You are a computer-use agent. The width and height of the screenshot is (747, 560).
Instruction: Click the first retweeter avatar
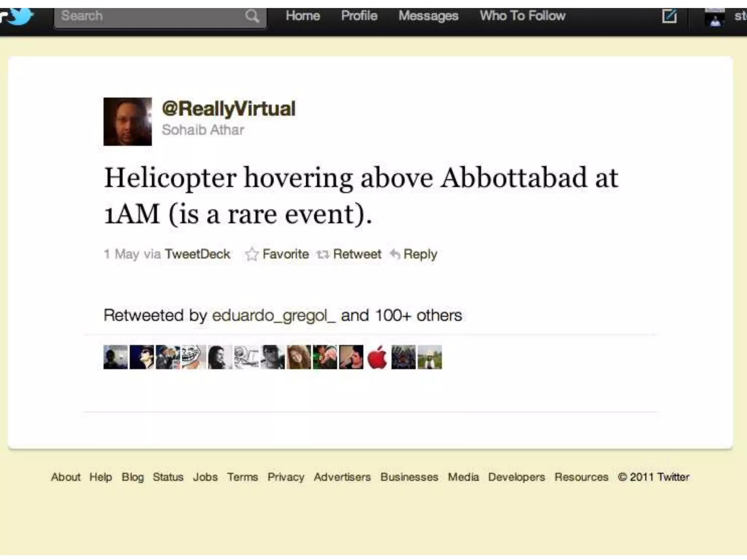point(116,357)
